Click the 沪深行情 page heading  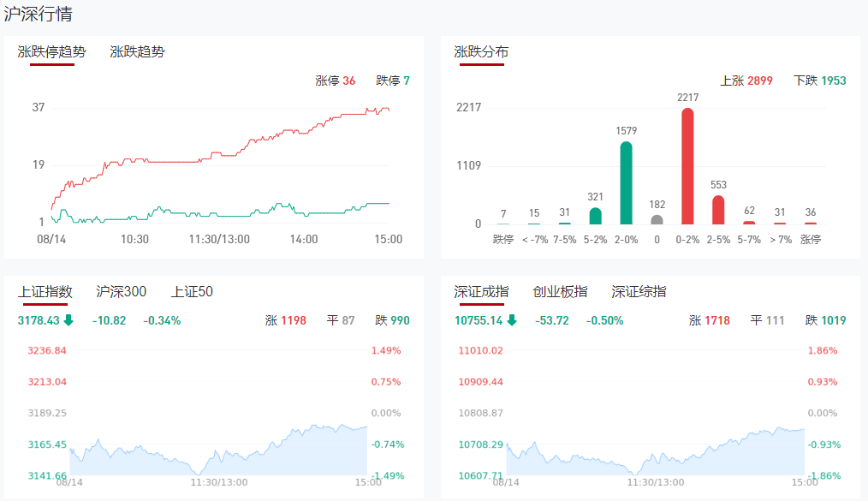[x=38, y=14]
